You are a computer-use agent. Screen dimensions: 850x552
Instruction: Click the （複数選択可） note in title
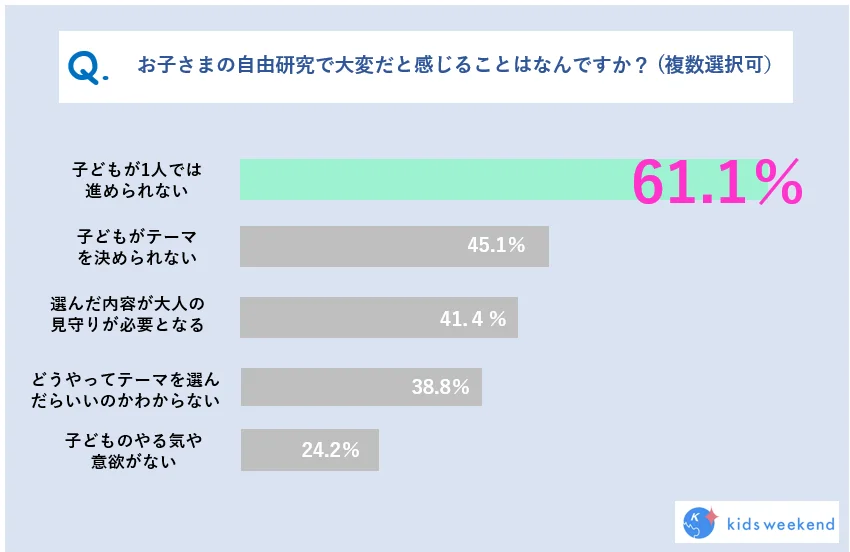point(714,65)
